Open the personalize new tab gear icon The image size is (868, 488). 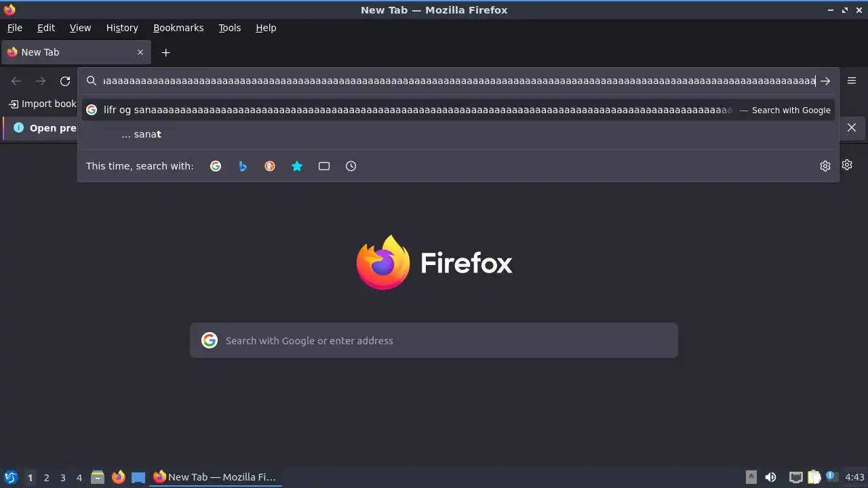pyautogui.click(x=847, y=165)
